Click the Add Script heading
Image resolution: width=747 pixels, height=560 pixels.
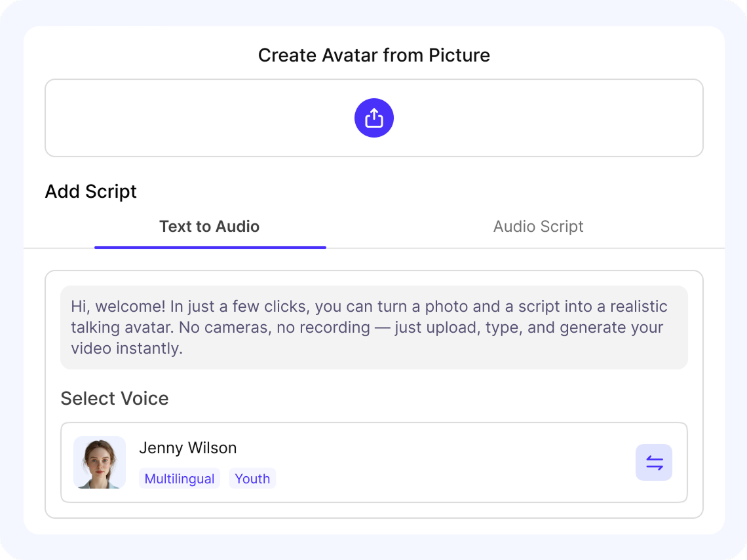[x=90, y=191]
